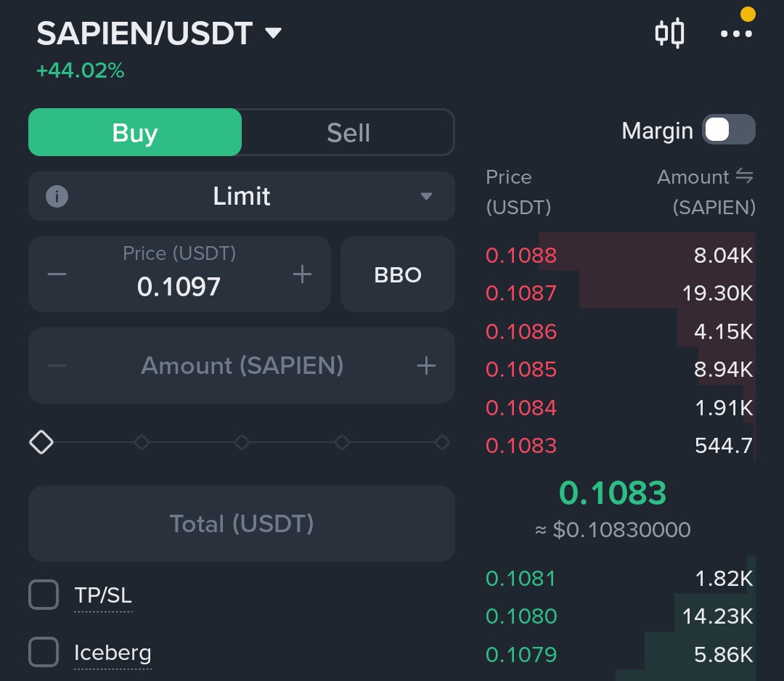Open Iceberg label explanation
Image resolution: width=784 pixels, height=681 pixels.
tap(113, 653)
